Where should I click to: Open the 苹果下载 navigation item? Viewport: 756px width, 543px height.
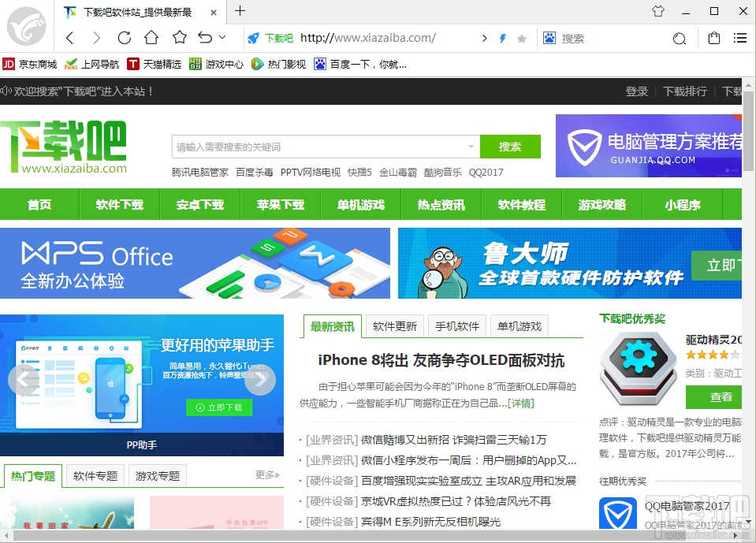(x=281, y=204)
